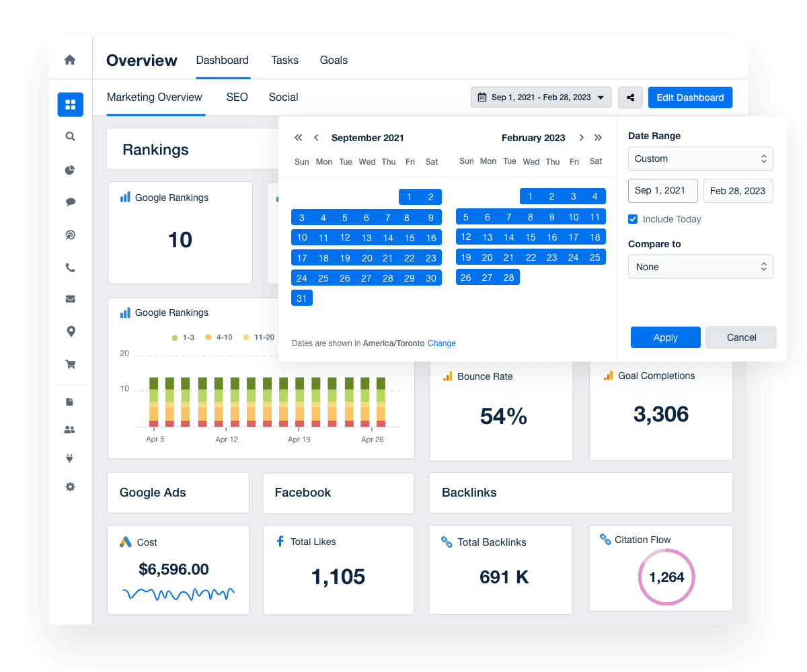The image size is (807, 672).
Task: Switch to the SEO tab
Action: point(237,97)
